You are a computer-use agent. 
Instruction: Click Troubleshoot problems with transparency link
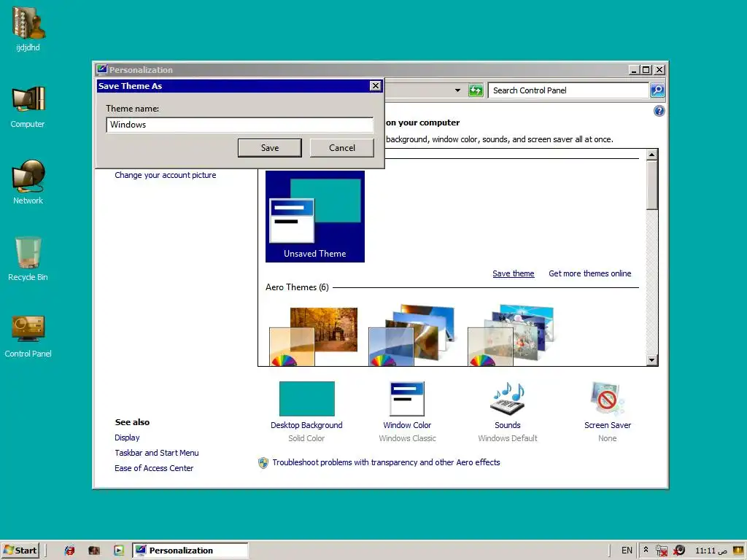coord(386,462)
